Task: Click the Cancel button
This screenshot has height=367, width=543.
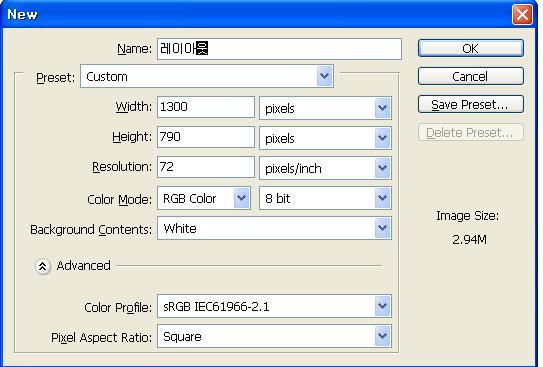Action: point(471,76)
